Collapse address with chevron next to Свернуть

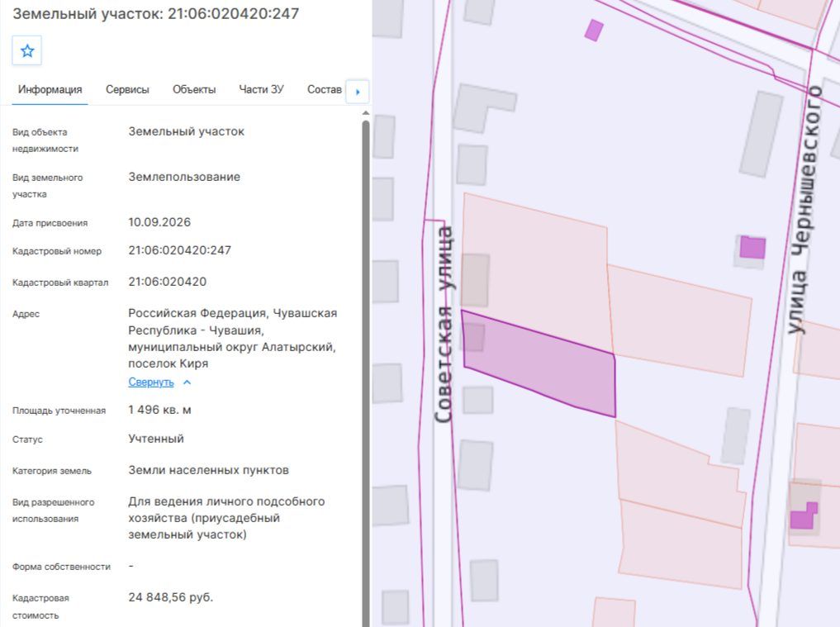tap(187, 382)
